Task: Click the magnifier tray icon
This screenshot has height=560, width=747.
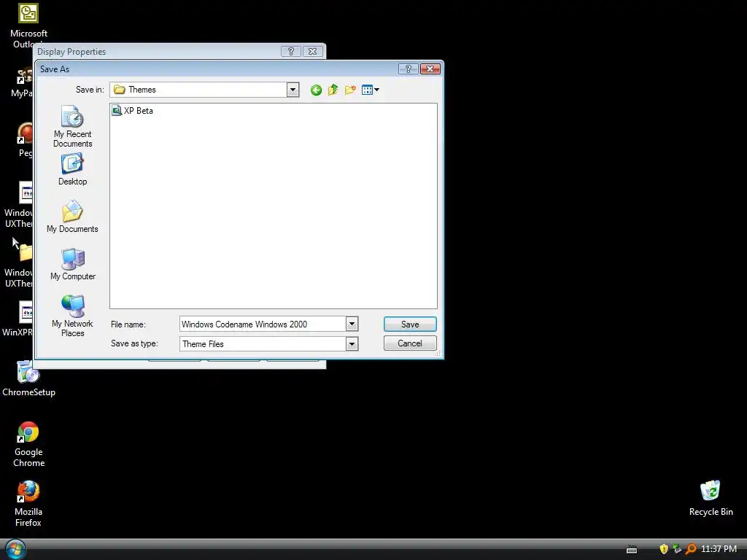Action: (691, 549)
